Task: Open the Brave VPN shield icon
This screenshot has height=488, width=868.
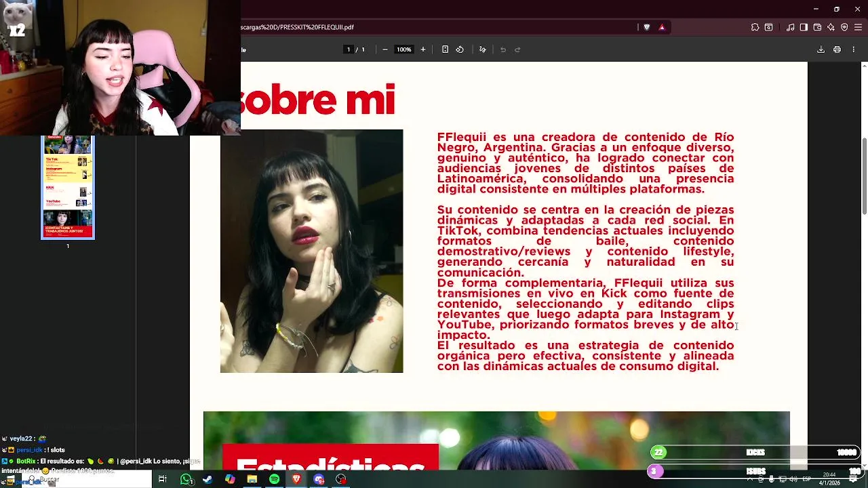Action: coord(844,27)
